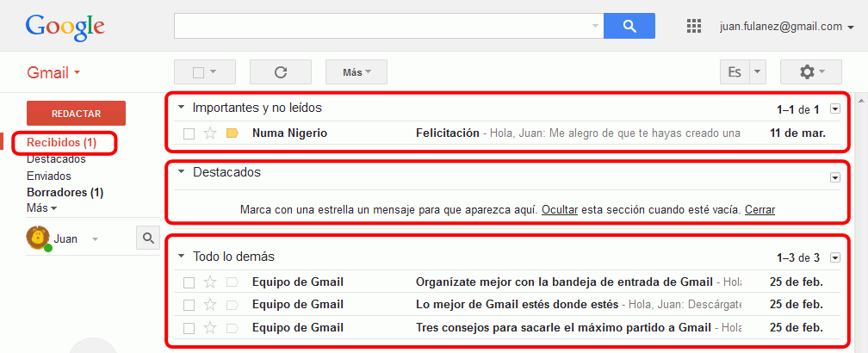Click the select-all checkbox in toolbar

point(198,72)
